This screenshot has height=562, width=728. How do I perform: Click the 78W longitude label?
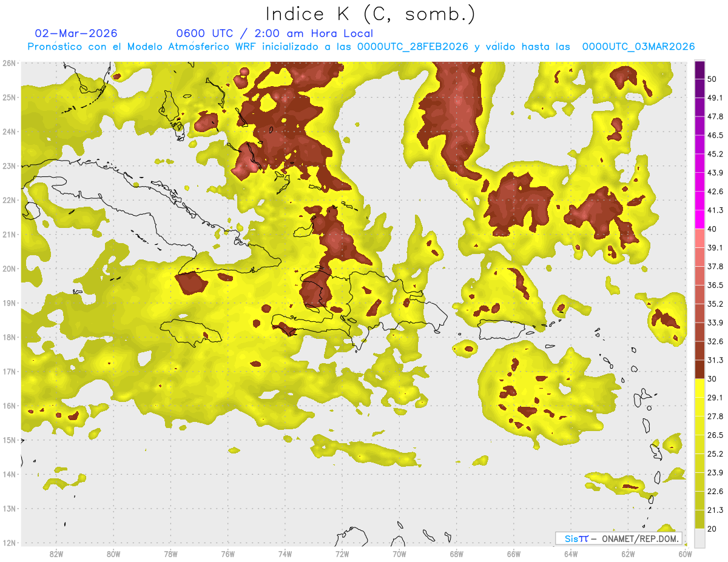170,554
